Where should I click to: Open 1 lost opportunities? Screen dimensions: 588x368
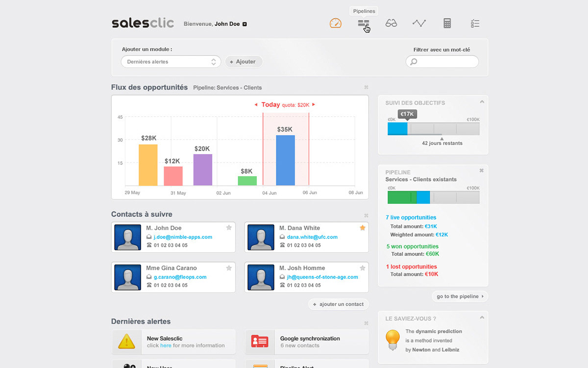pyautogui.click(x=411, y=266)
